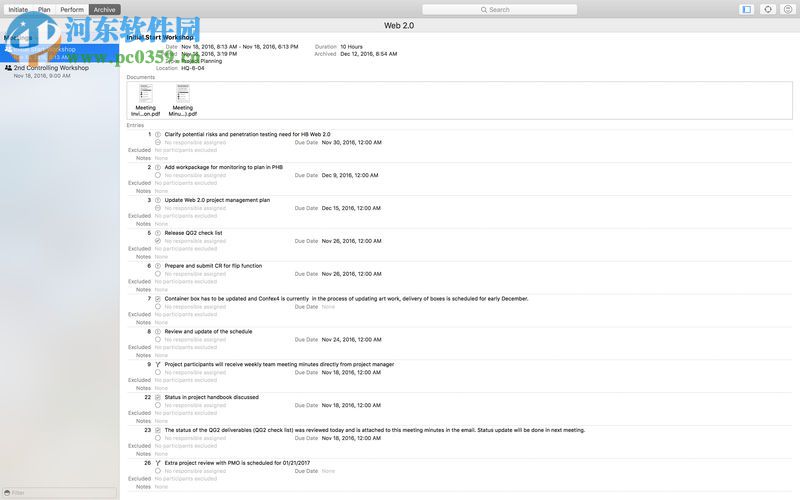Switch to the Plan tab
Screen dimensions: 800x500
tap(44, 10)
